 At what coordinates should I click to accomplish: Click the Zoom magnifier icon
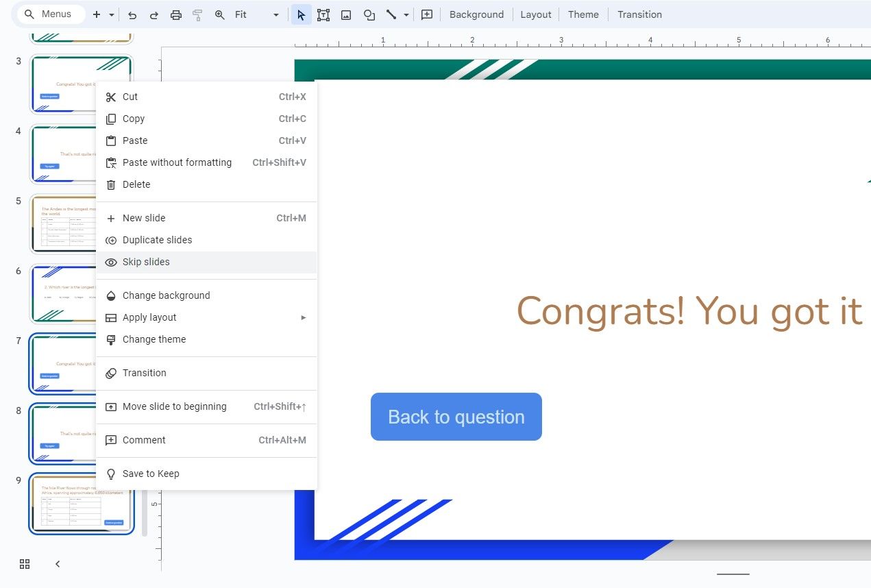tap(220, 14)
